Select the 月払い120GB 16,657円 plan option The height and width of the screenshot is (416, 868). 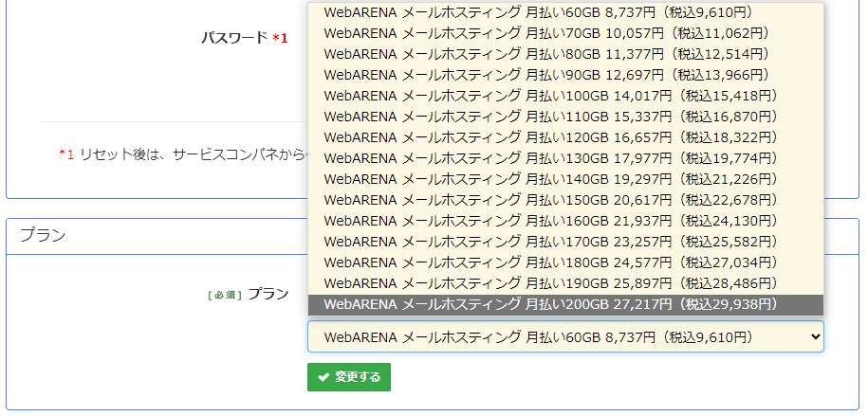coord(565,137)
